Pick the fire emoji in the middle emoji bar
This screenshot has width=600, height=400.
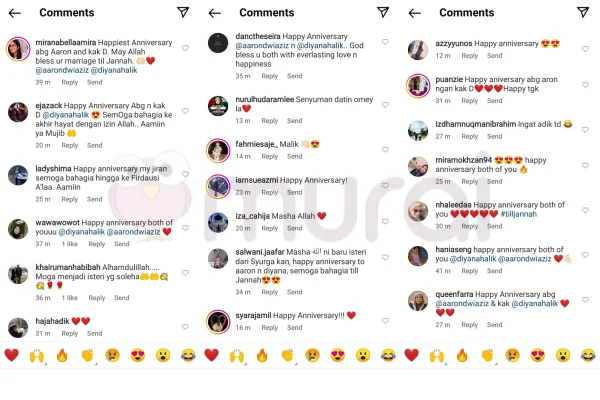[x=262, y=355]
